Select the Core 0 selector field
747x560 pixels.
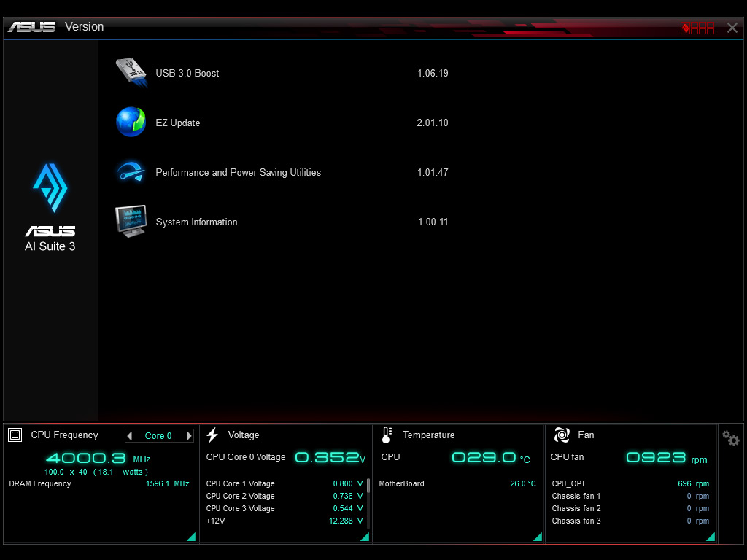159,436
